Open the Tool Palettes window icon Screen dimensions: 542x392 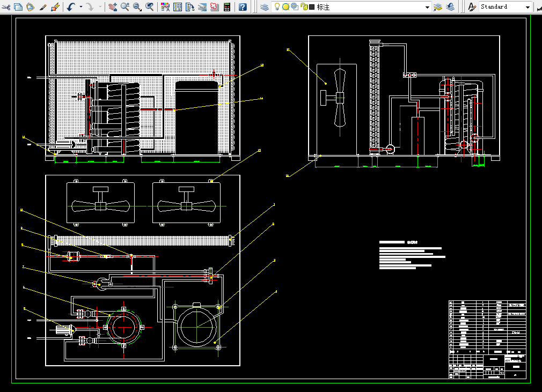point(190,6)
